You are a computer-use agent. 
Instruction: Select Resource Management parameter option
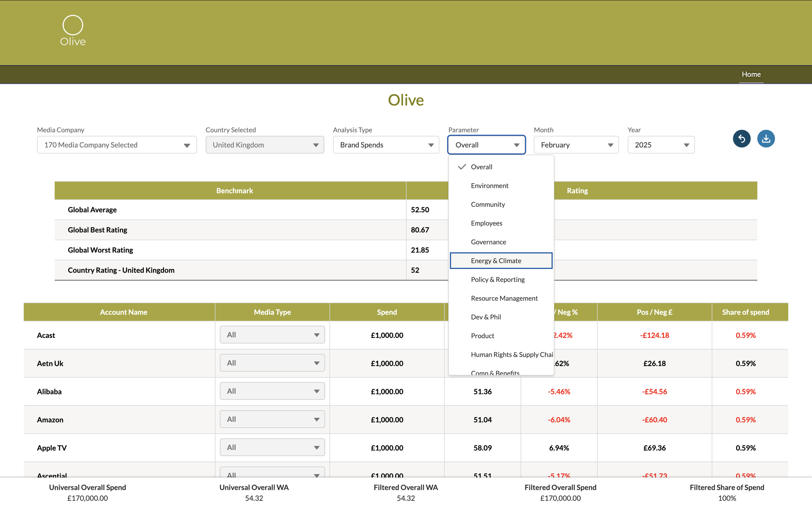[504, 298]
